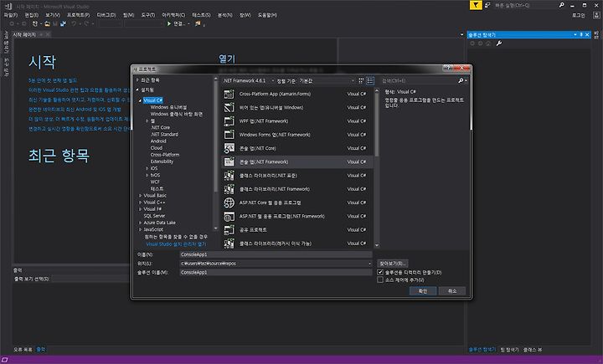Expand the Visual C++ tree node
The width and height of the screenshot is (603, 364).
click(140, 203)
